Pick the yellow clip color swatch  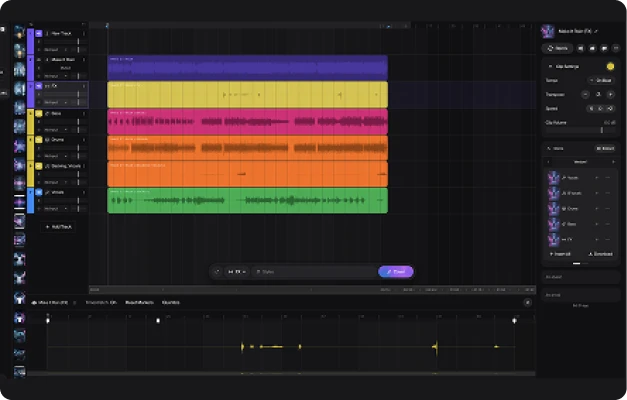(x=610, y=66)
